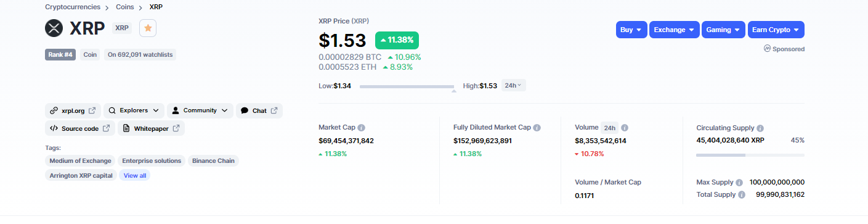The height and width of the screenshot is (224, 868).
Task: Go to Cryptocurrencies breadcrumb
Action: click(73, 7)
